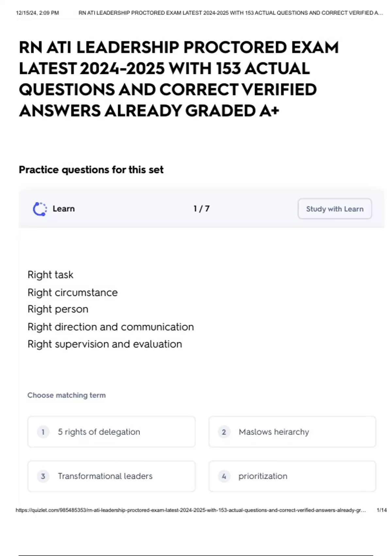392x556 pixels.
Task: Click the 'Choose matching term' prompt
Action: [67, 395]
